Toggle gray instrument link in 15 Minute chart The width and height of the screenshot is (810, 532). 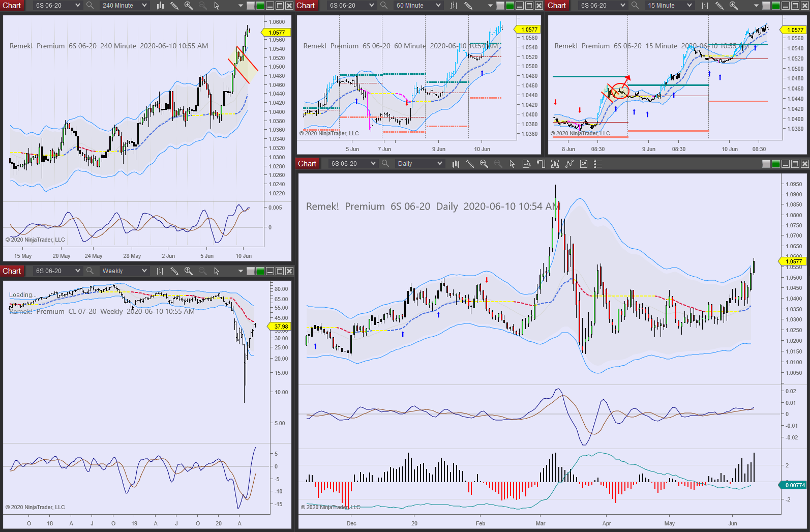coord(766,6)
